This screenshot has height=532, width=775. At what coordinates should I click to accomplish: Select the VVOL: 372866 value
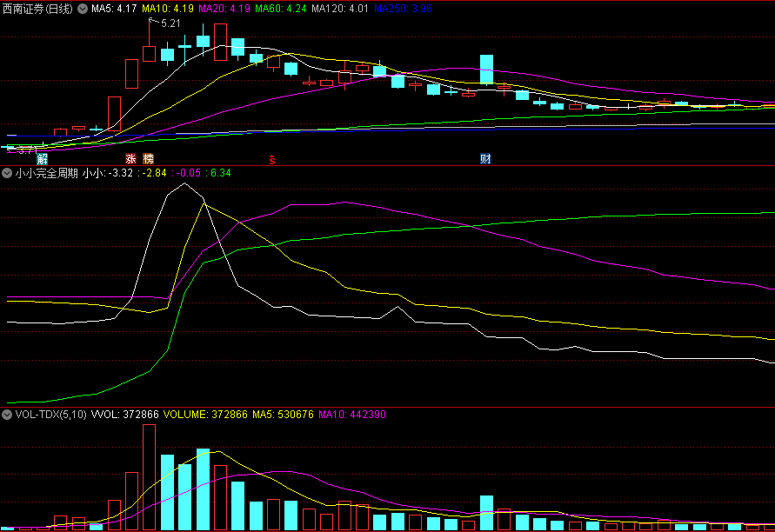point(125,415)
